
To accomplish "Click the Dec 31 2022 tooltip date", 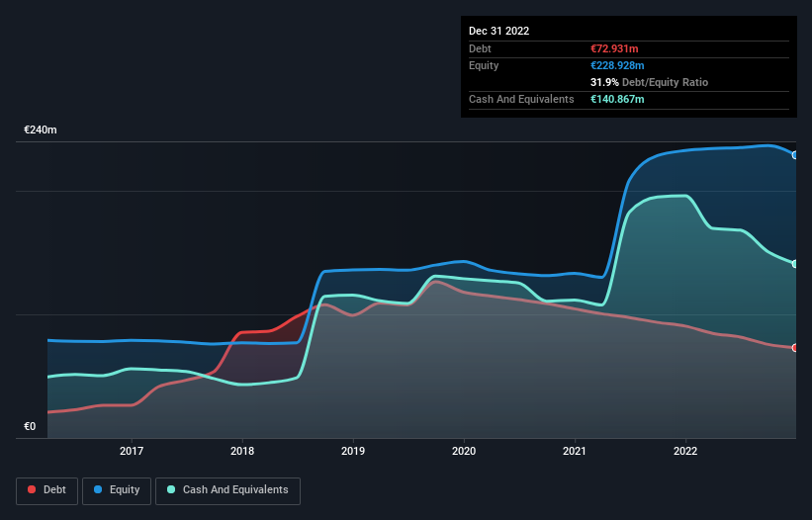I will 499,31.
